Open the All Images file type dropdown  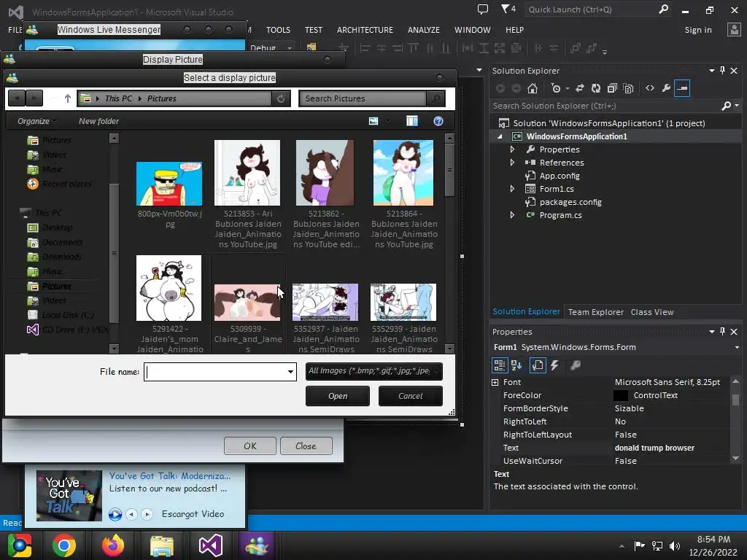click(x=374, y=371)
